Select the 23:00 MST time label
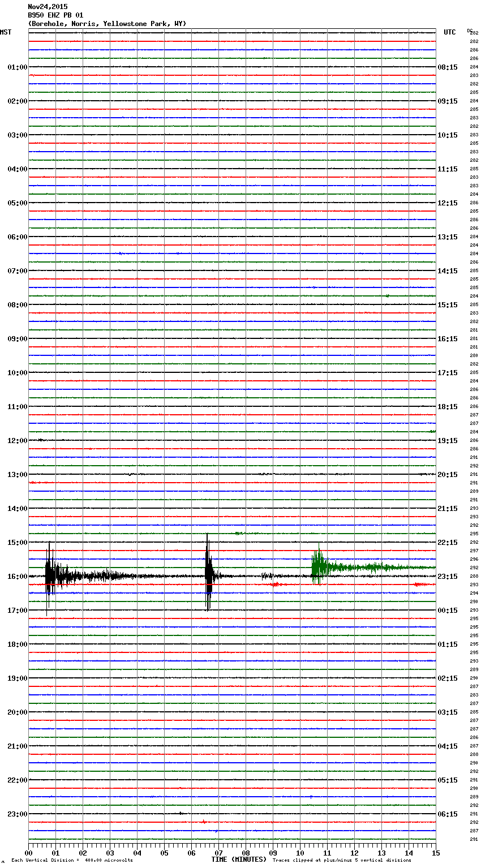 [x=18, y=814]
